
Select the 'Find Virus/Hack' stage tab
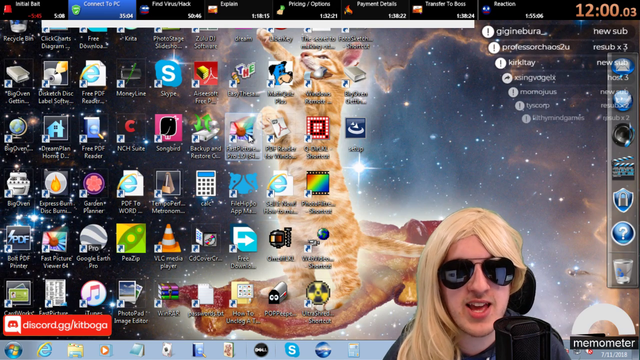[x=171, y=10]
